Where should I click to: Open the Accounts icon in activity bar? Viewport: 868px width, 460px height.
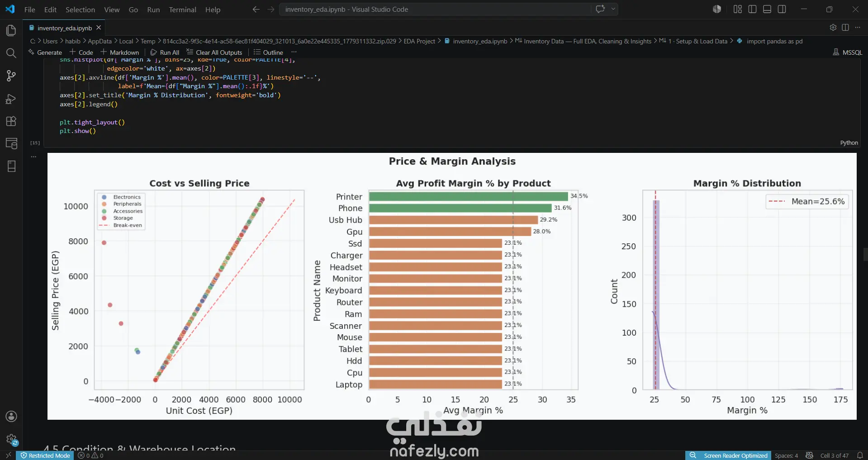(11, 417)
